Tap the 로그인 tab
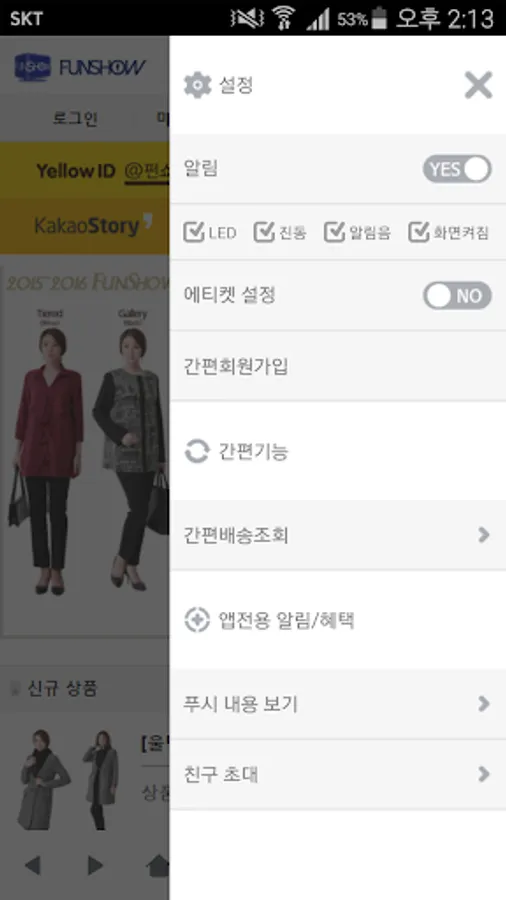This screenshot has height=900, width=506. tap(75, 119)
